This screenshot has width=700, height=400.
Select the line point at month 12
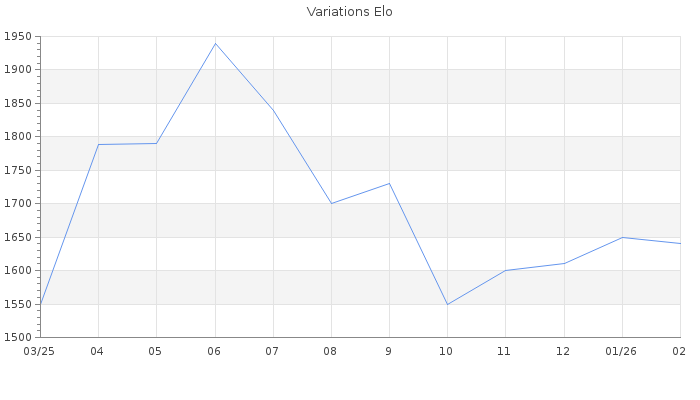[x=564, y=263]
